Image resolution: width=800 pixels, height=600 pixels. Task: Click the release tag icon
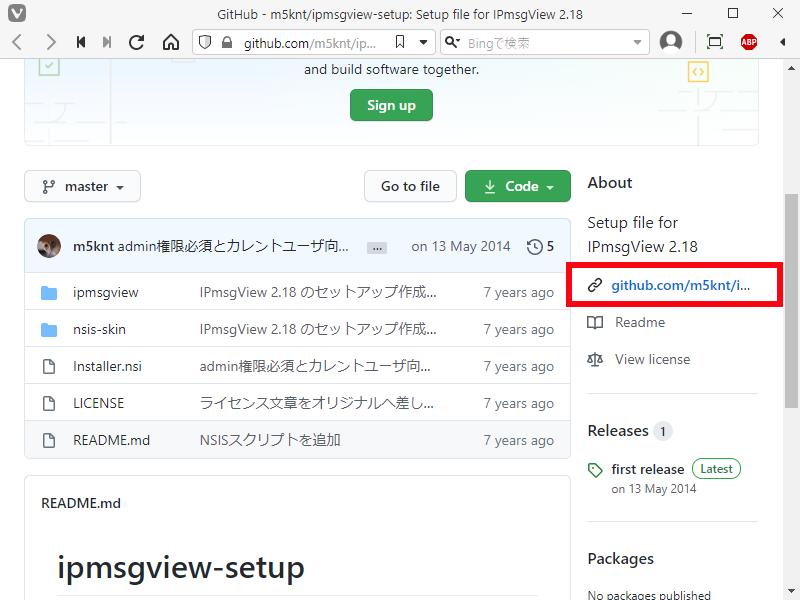(595, 470)
